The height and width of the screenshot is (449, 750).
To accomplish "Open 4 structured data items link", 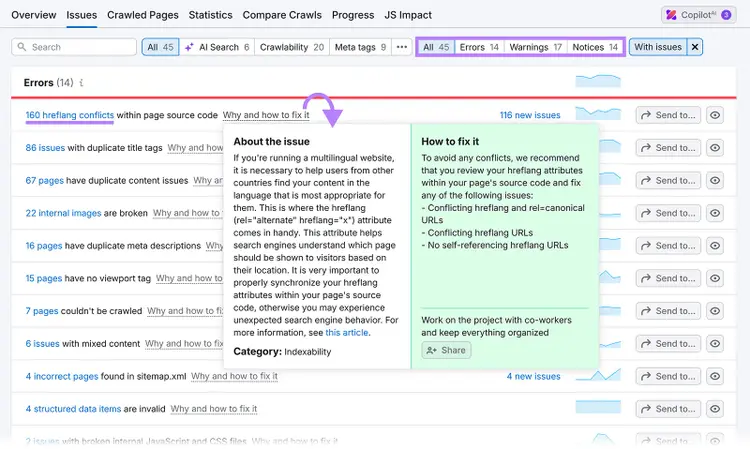I will tap(73, 409).
